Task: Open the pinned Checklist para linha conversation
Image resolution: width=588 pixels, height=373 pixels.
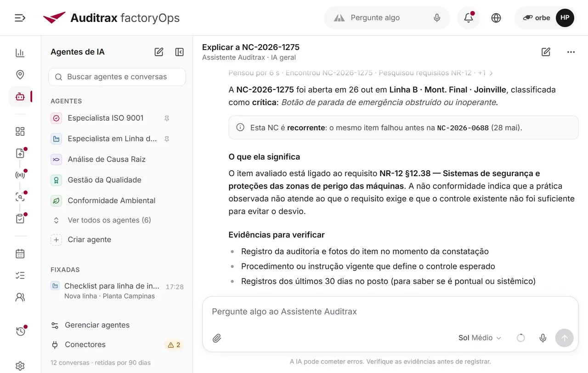Action: pos(117,291)
